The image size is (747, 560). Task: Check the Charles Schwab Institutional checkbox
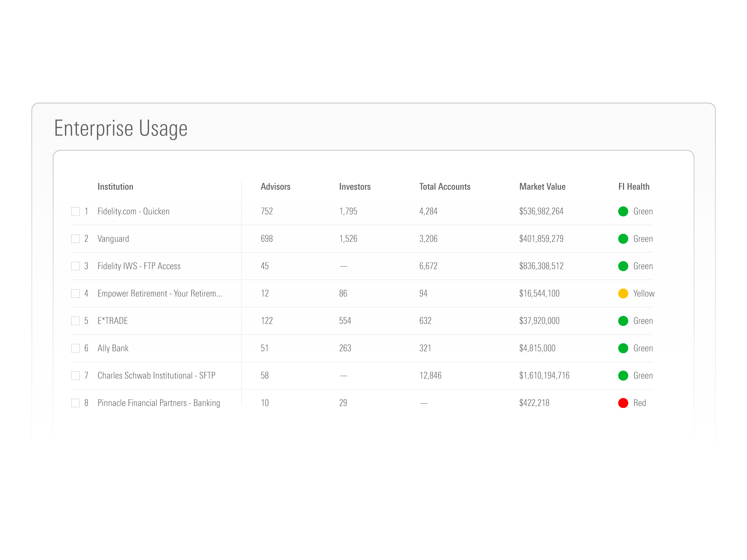75,376
